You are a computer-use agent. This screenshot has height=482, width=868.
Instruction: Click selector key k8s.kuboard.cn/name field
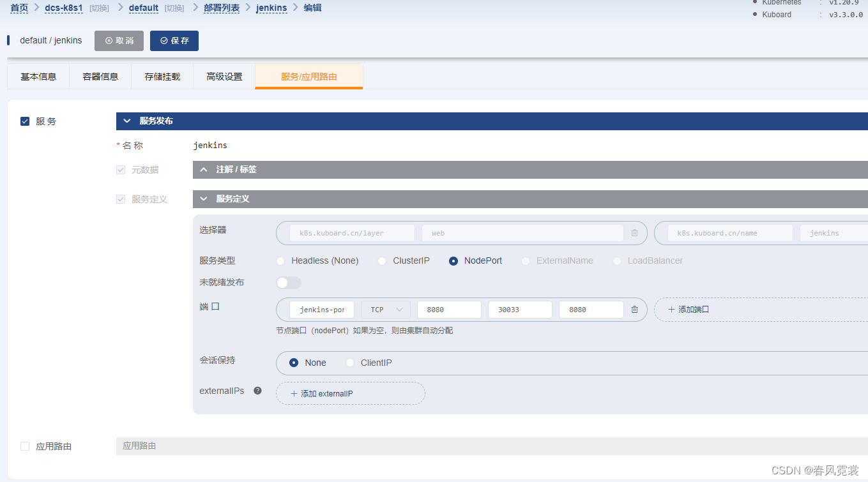tap(730, 233)
